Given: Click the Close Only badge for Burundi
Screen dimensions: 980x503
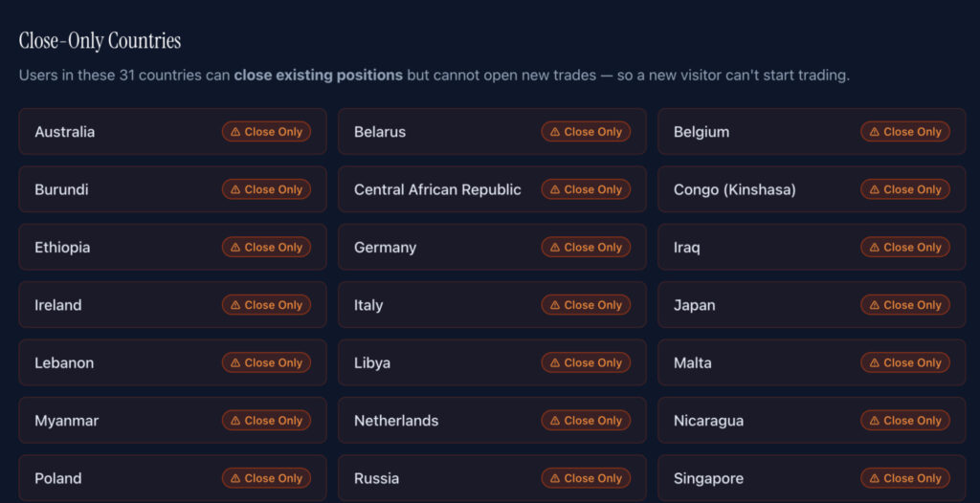Looking at the screenshot, I should 266,189.
